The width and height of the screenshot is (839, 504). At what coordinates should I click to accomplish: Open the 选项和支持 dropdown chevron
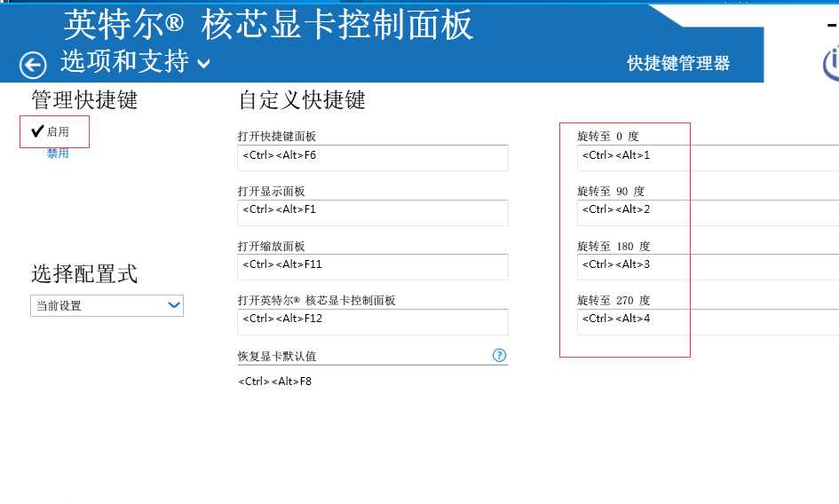(204, 64)
